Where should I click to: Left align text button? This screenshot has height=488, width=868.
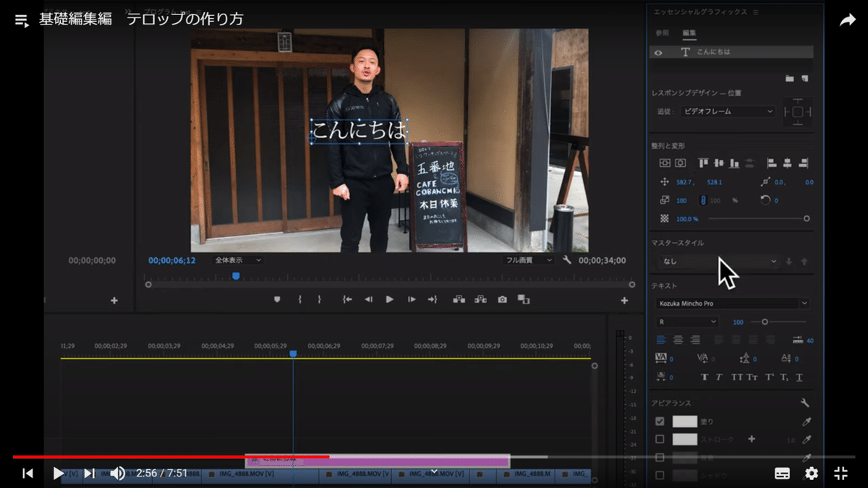(661, 340)
